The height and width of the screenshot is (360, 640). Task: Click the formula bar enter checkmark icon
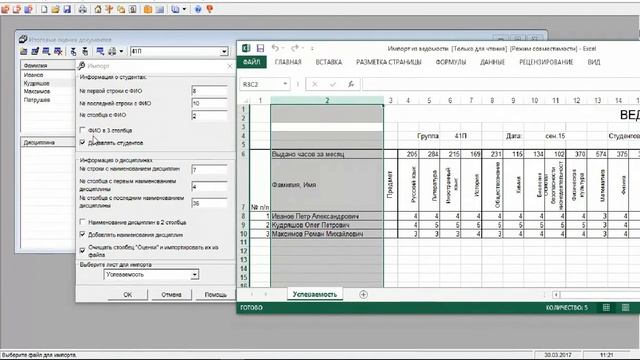click(333, 84)
